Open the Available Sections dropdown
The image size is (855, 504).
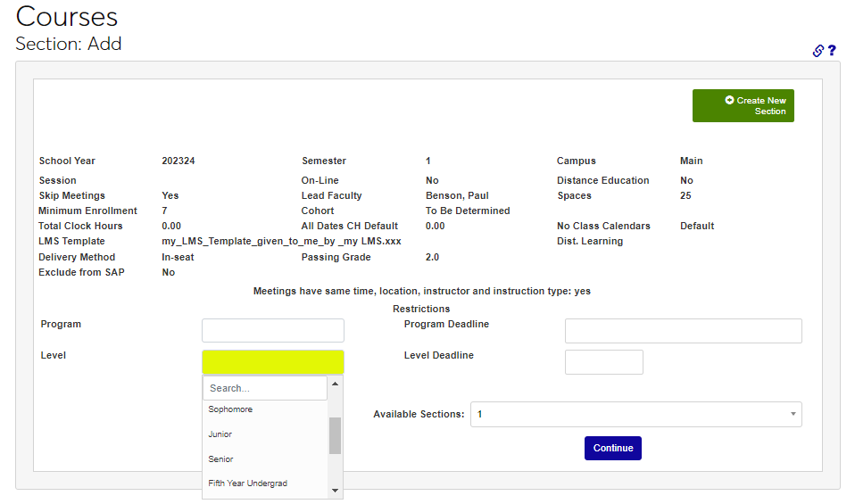[x=630, y=414]
